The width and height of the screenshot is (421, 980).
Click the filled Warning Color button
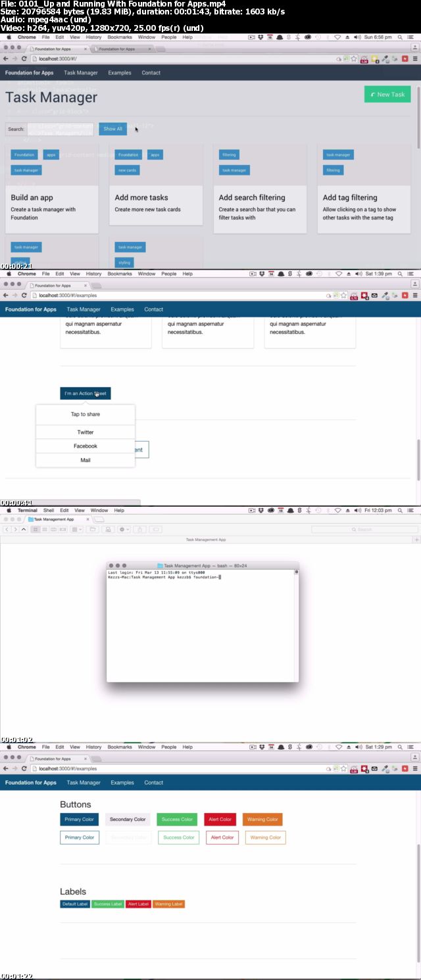pyautogui.click(x=262, y=820)
